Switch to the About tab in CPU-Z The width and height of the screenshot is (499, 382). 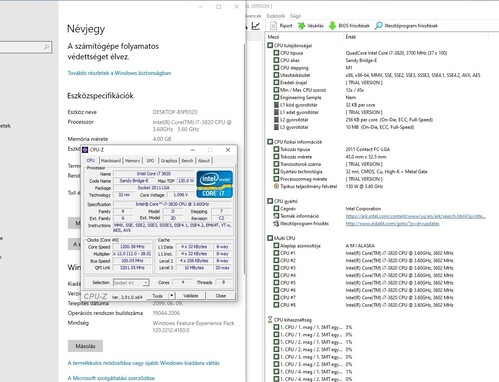tap(204, 161)
